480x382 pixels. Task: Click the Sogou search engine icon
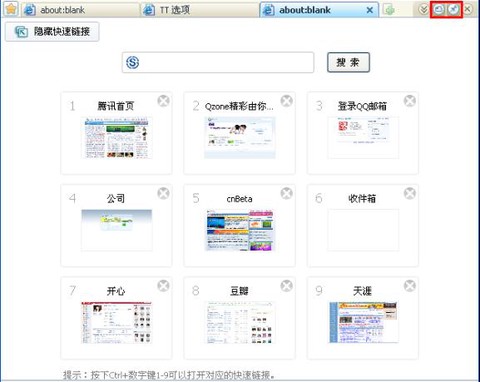[133, 62]
